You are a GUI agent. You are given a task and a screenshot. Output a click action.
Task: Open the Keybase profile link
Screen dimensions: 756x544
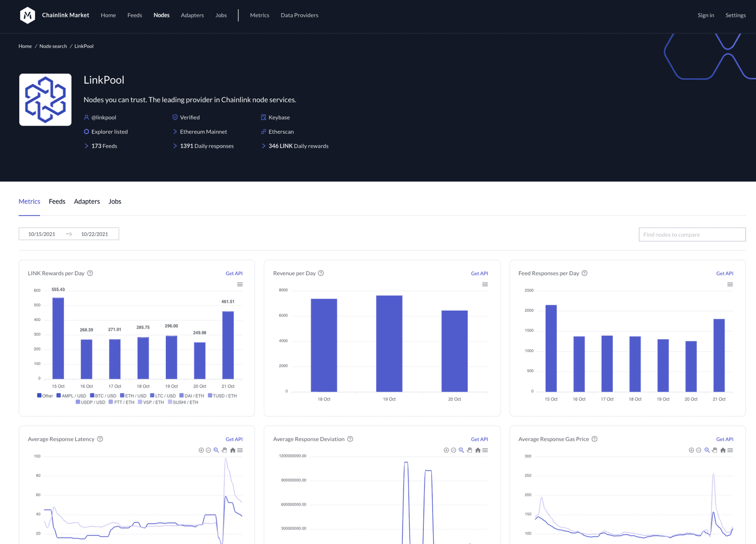pyautogui.click(x=275, y=117)
